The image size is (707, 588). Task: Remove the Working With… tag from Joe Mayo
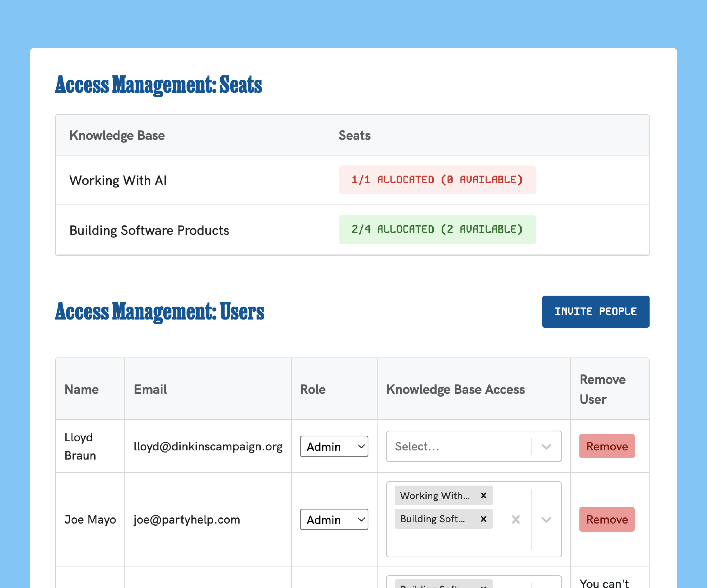(483, 495)
